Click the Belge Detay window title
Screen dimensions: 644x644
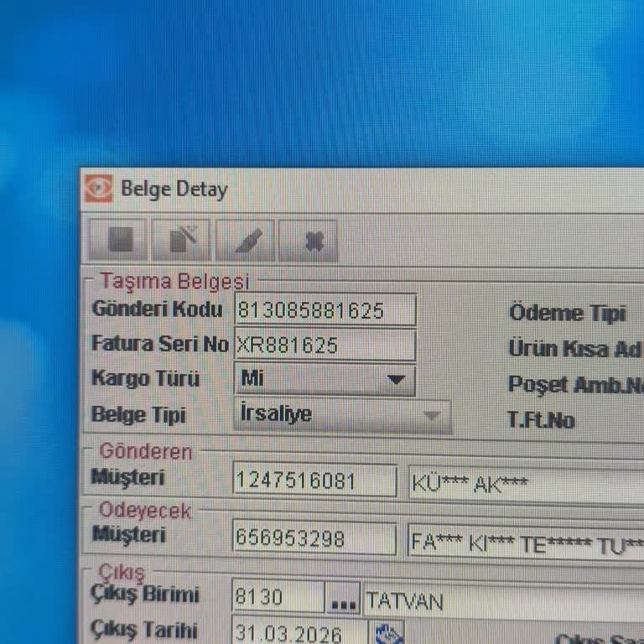[x=174, y=190]
